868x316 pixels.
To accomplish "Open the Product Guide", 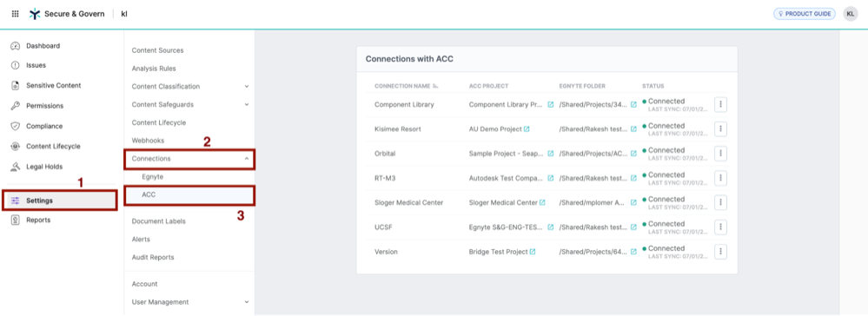I will point(805,14).
